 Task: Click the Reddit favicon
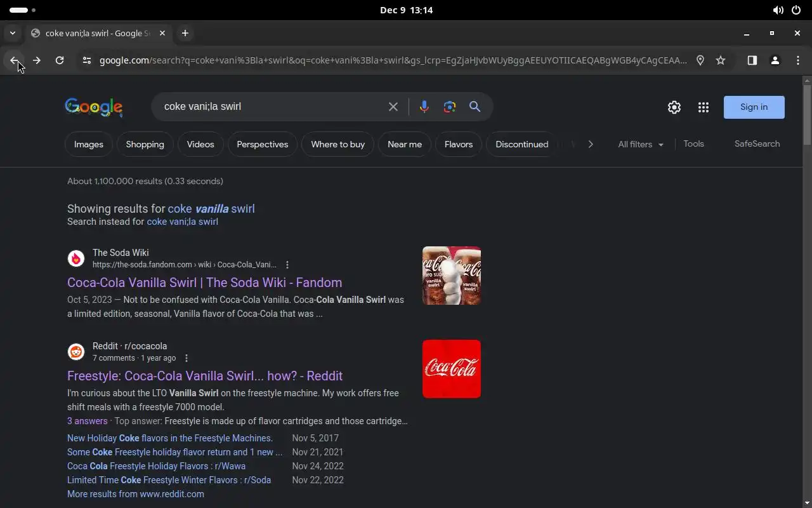tap(76, 352)
